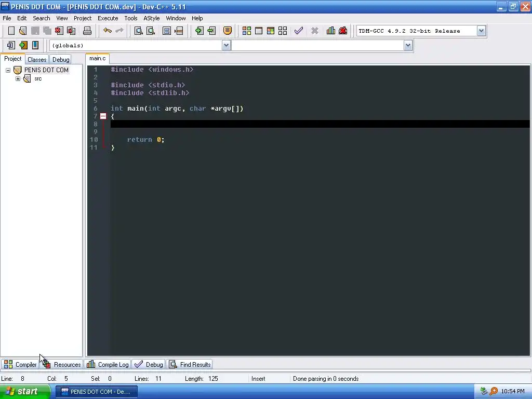Open the Compiler bottom panel tab
The width and height of the screenshot is (532, 399).
(x=20, y=364)
